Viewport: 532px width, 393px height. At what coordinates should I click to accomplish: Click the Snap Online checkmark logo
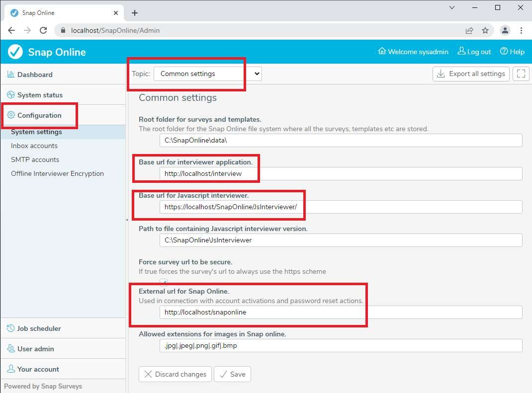(16, 52)
